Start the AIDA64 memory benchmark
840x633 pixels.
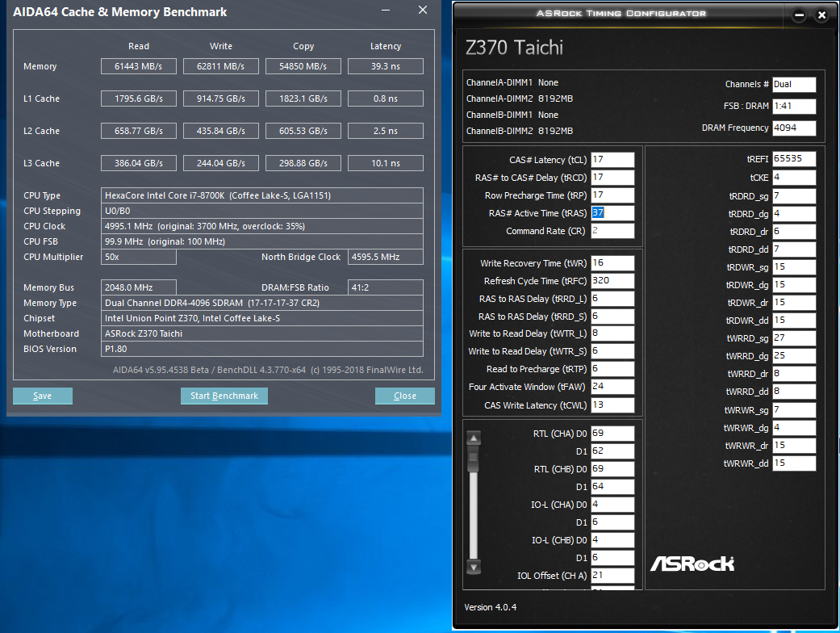[x=224, y=396]
